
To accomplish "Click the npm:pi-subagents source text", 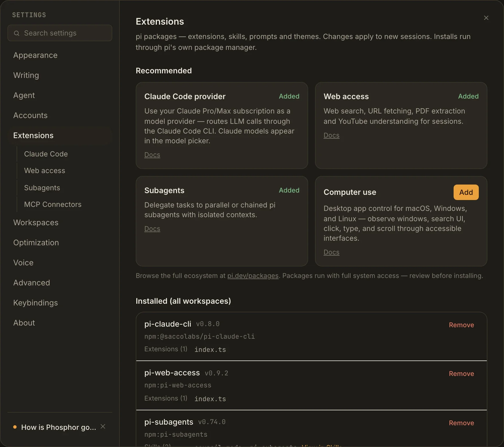I will [176, 434].
